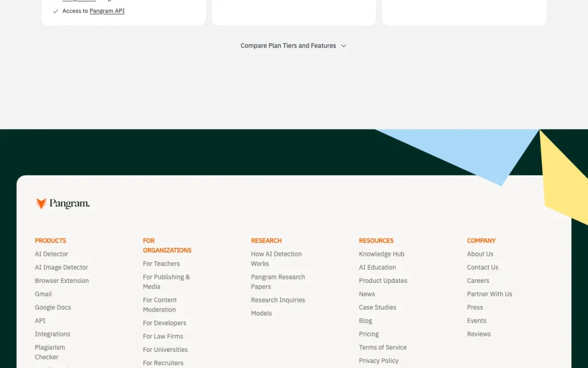Open the About Us link
This screenshot has width=588, height=368.
tap(480, 254)
